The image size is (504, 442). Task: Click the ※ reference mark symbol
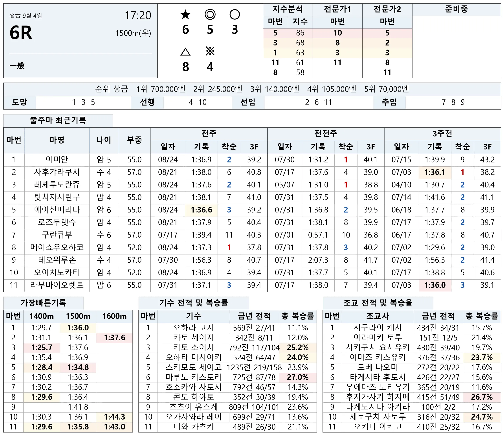point(210,51)
